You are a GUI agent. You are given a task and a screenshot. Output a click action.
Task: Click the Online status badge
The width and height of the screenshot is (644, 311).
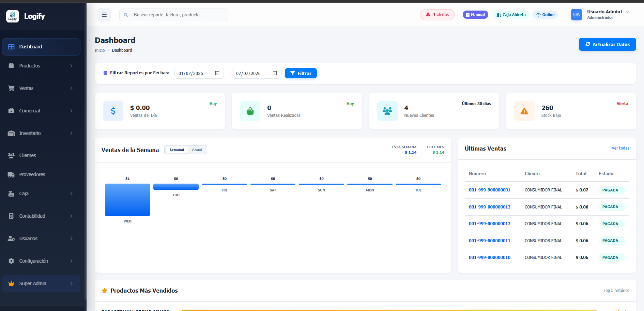click(x=545, y=15)
